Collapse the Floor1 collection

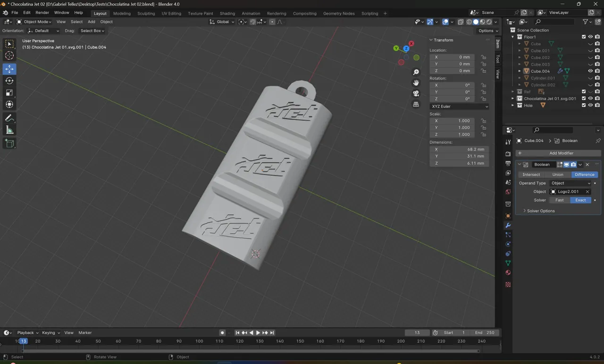513,37
